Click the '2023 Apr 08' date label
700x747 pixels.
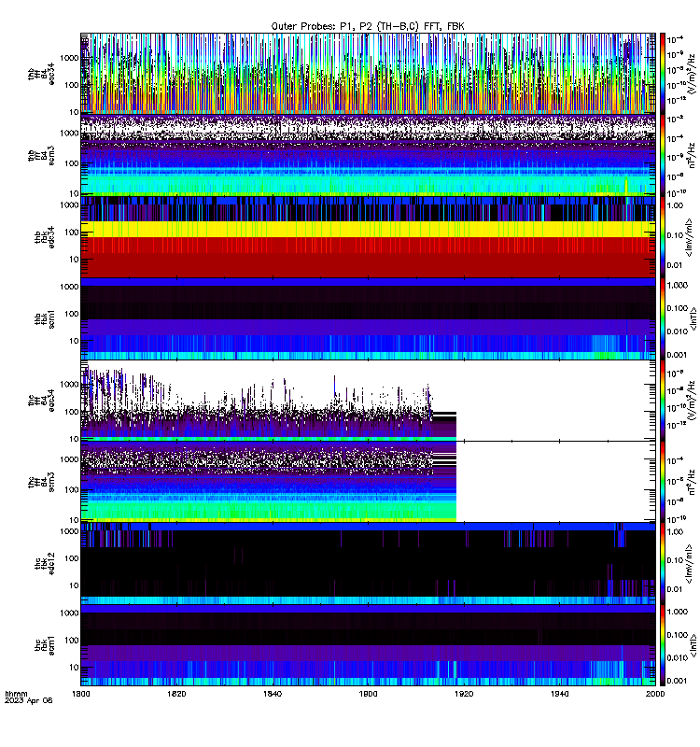(29, 700)
